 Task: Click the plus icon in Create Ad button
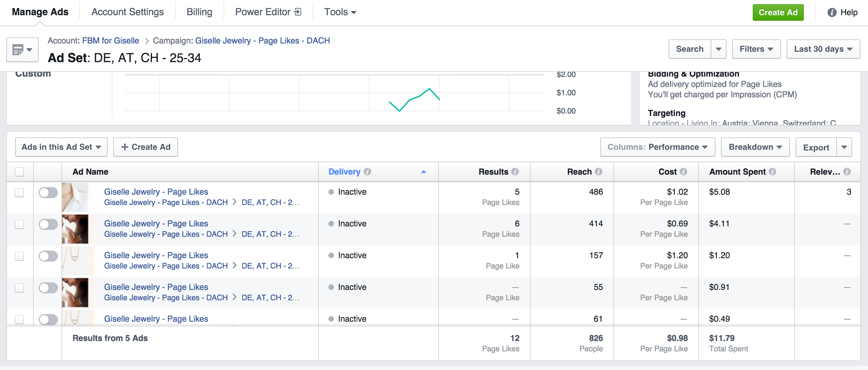click(125, 147)
